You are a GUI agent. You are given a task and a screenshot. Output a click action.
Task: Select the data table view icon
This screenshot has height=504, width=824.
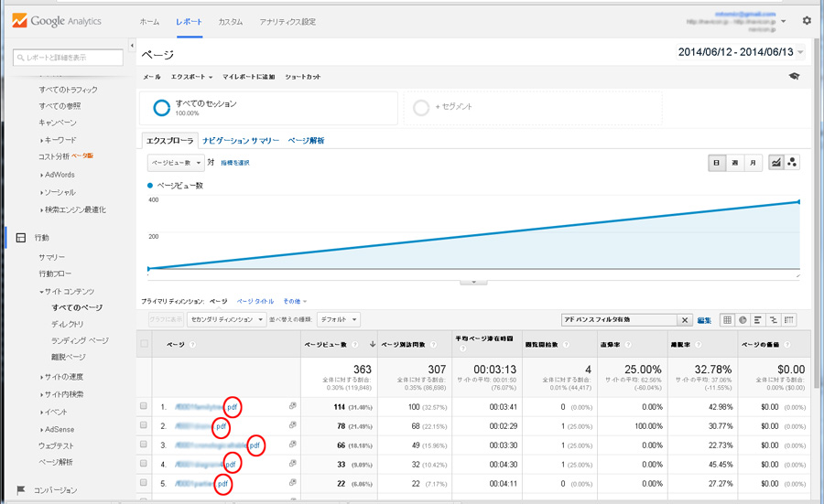pyautogui.click(x=727, y=319)
